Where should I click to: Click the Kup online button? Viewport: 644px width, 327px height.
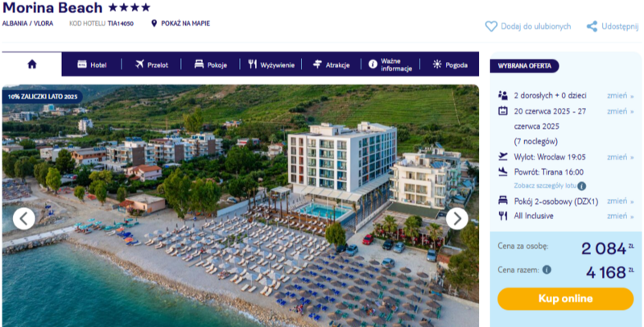click(566, 299)
